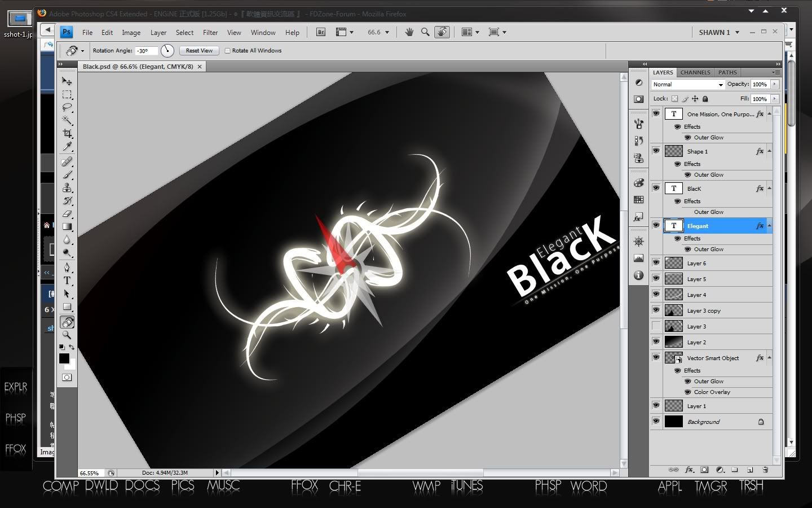Select the Rectangle shape tool
Screen dimensions: 812x508
coord(67,307)
